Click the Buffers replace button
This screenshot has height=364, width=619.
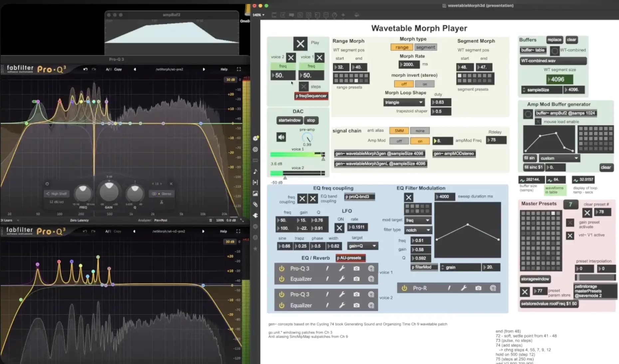pos(554,40)
